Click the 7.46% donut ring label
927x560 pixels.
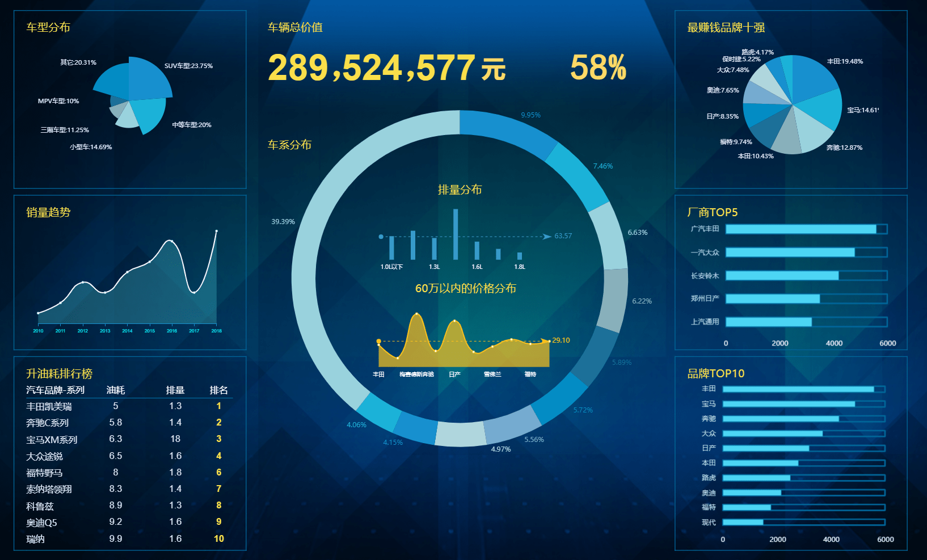[x=603, y=166]
